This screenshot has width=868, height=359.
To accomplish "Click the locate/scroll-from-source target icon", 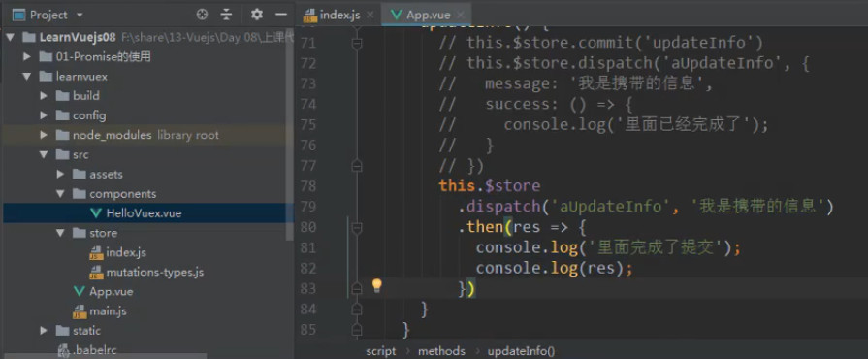I will (x=202, y=15).
